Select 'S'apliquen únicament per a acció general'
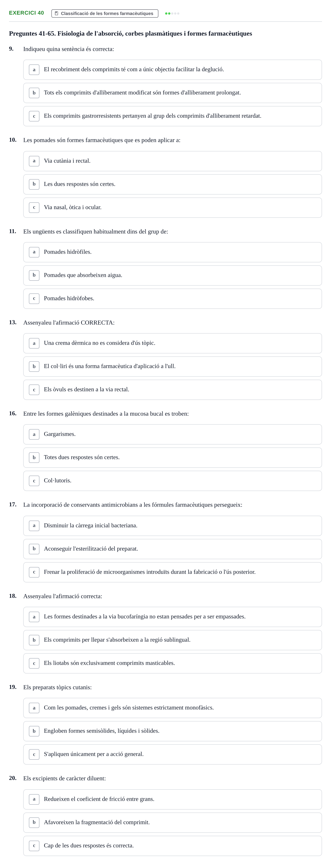 [172, 754]
